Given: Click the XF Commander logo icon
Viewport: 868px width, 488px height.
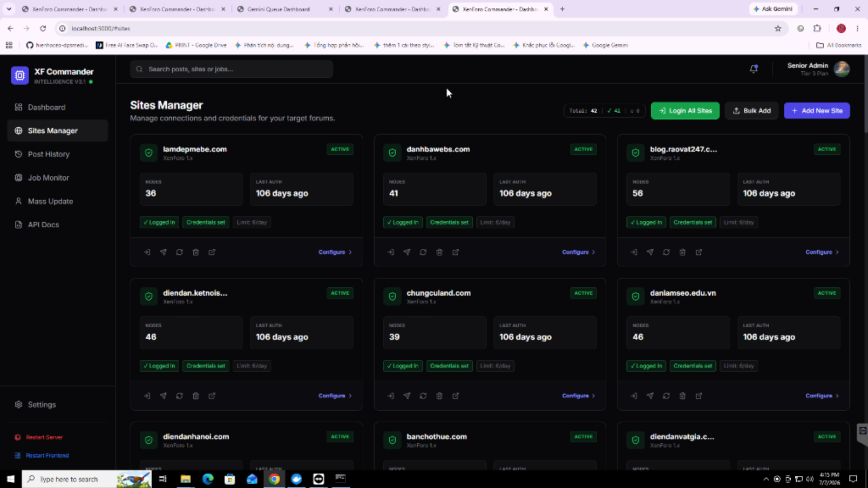Looking at the screenshot, I should click(20, 75).
